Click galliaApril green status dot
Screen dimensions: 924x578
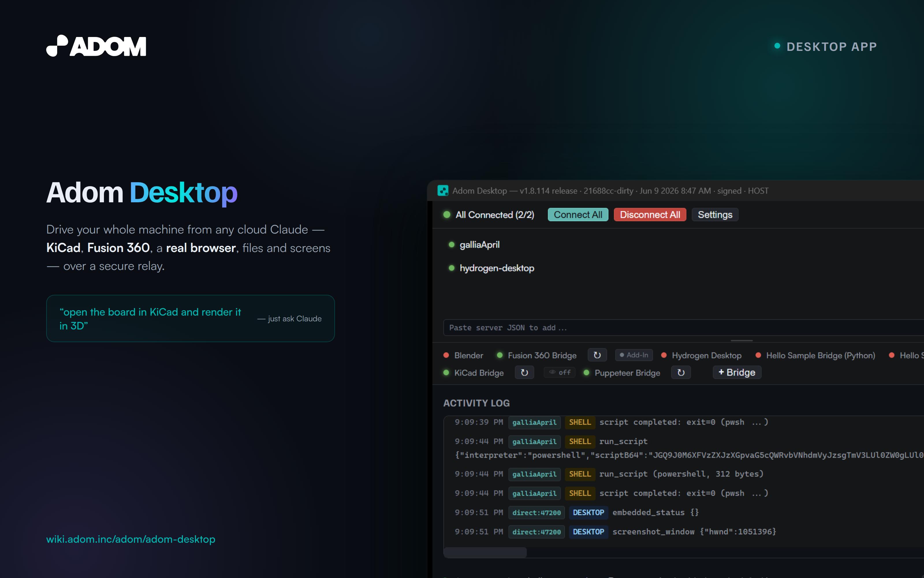click(452, 245)
